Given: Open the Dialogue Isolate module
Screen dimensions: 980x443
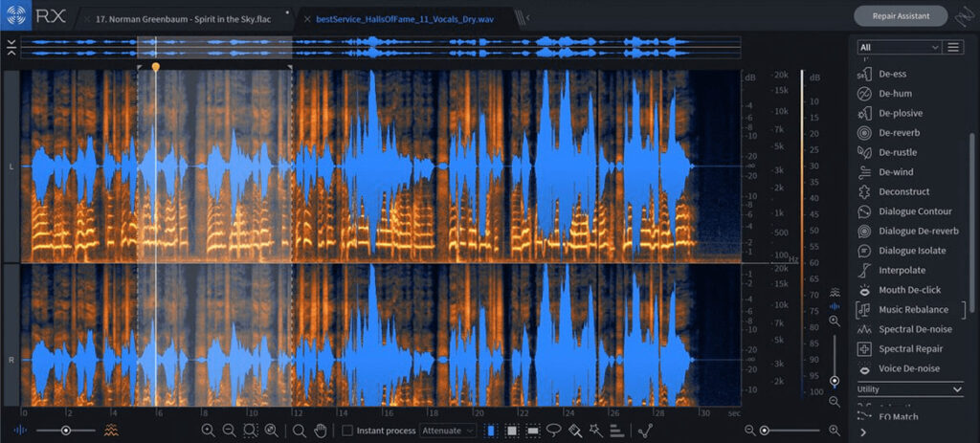Looking at the screenshot, I should tap(902, 251).
